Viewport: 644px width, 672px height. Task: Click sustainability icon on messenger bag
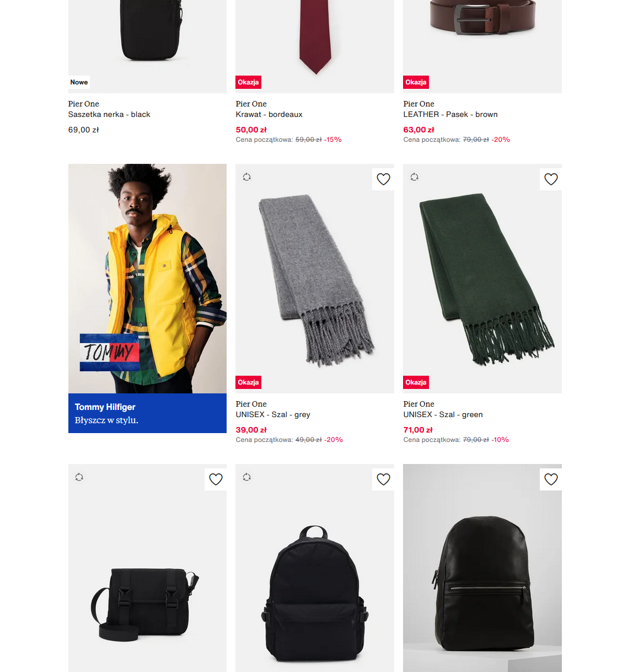[x=79, y=477]
